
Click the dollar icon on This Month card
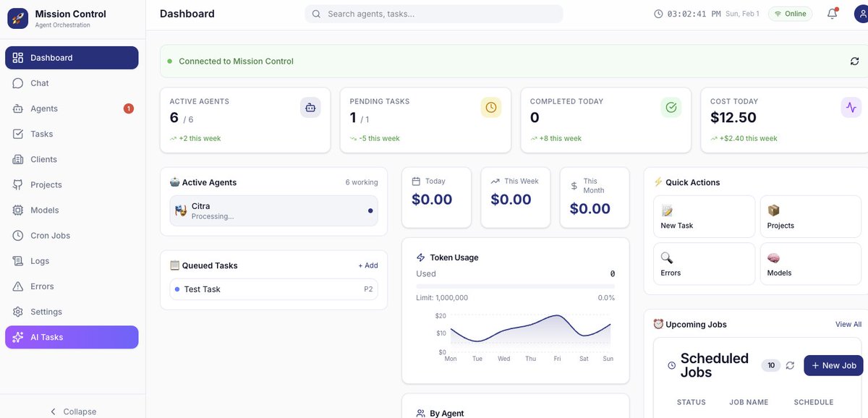[x=574, y=186]
